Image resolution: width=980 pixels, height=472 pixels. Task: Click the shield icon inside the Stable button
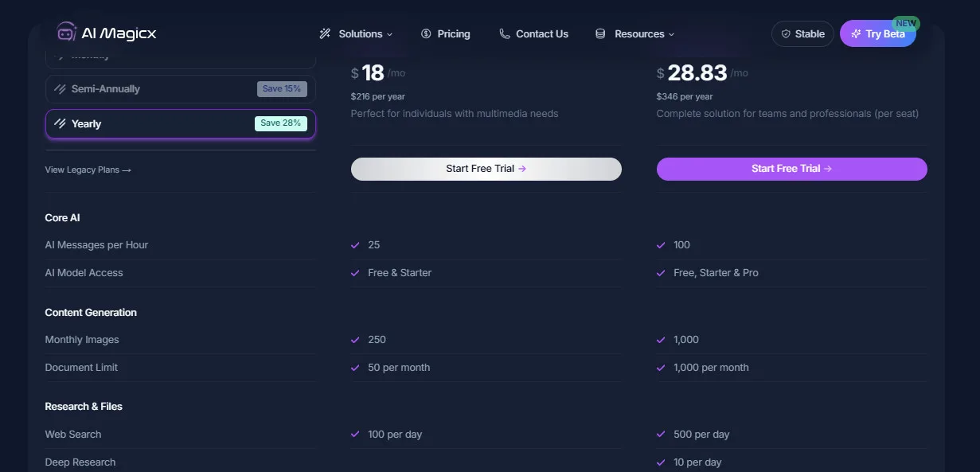[x=785, y=33]
